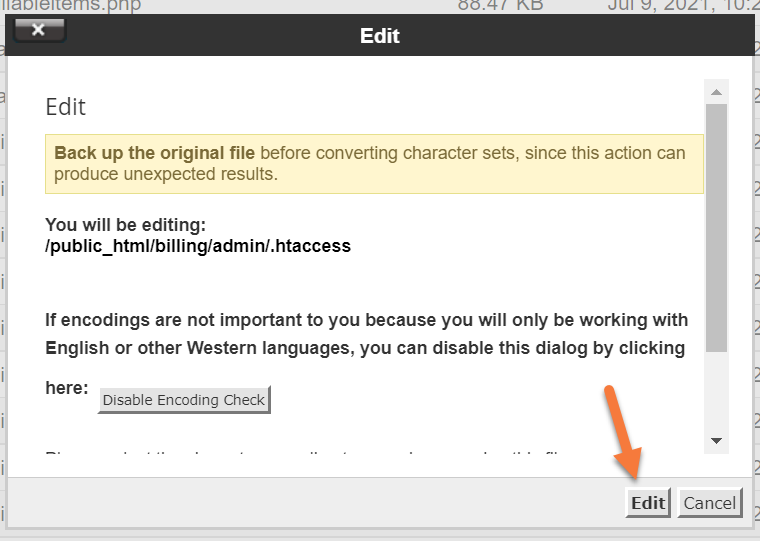Cancel the edit dialog
This screenshot has height=541, width=760.
(709, 503)
